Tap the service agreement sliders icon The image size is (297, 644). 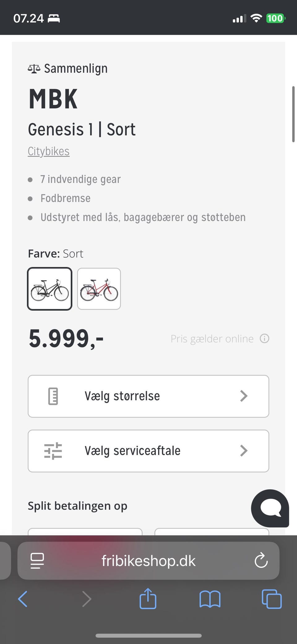click(53, 451)
